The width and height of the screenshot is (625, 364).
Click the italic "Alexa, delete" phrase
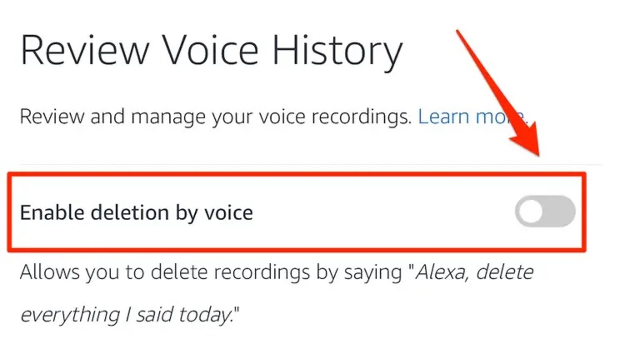(474, 272)
